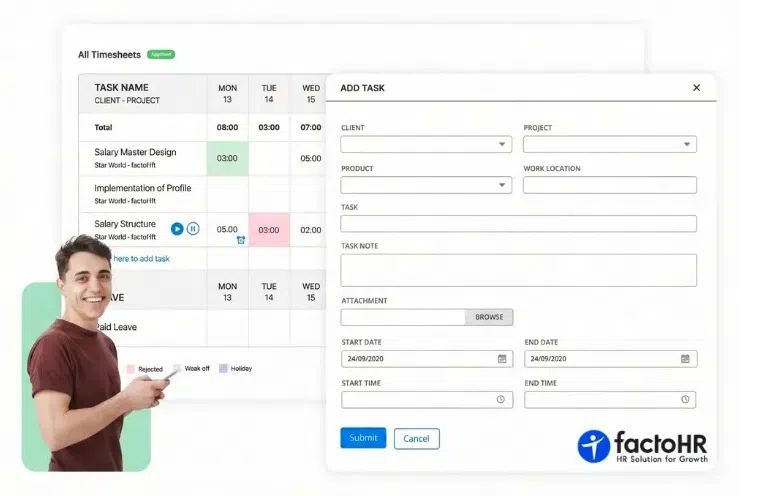Viewport: 767px width, 496px height.
Task: Select the 05:00 Wednesday cell for Salary Master Design
Action: [x=311, y=158]
